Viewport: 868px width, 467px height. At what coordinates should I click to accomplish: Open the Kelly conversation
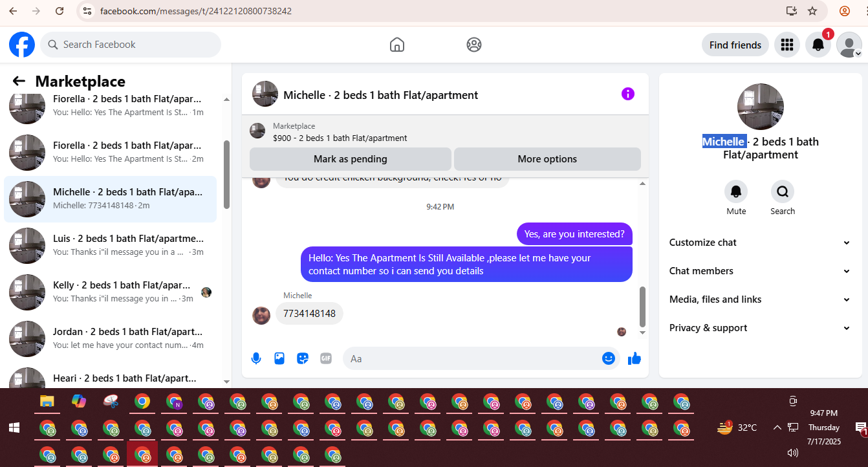(110, 292)
